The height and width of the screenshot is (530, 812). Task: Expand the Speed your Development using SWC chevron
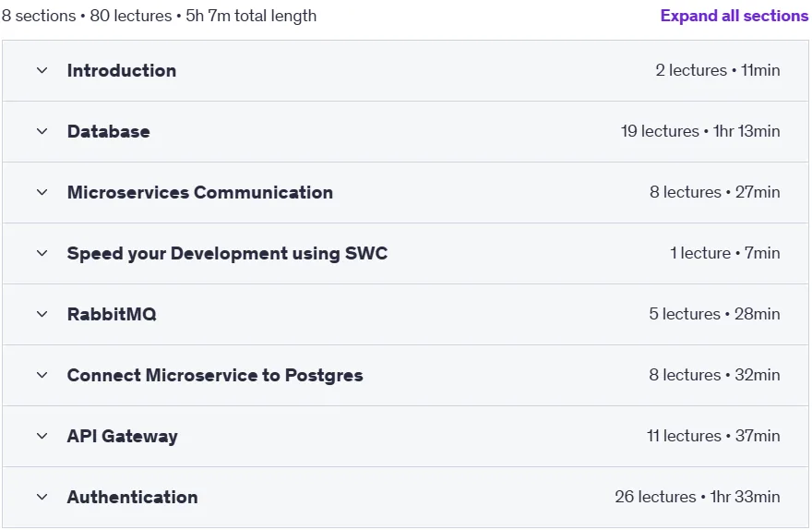[x=42, y=253]
